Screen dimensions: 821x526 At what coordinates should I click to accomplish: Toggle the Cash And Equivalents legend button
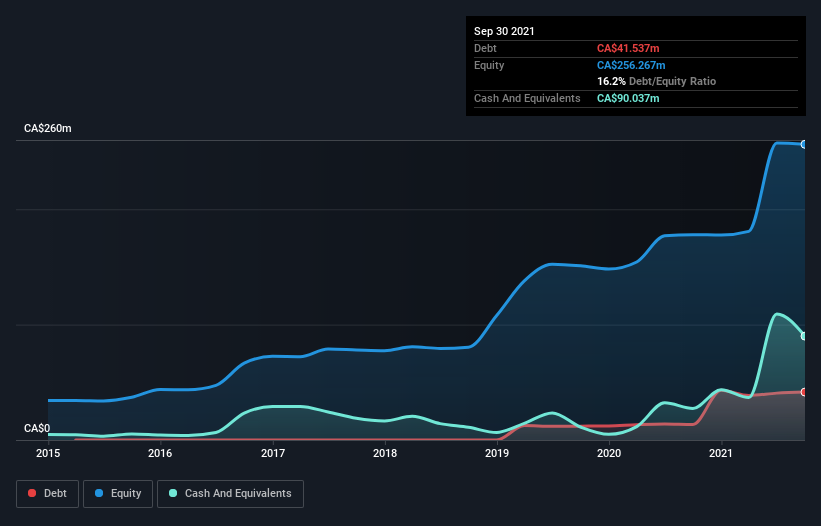(x=230, y=494)
